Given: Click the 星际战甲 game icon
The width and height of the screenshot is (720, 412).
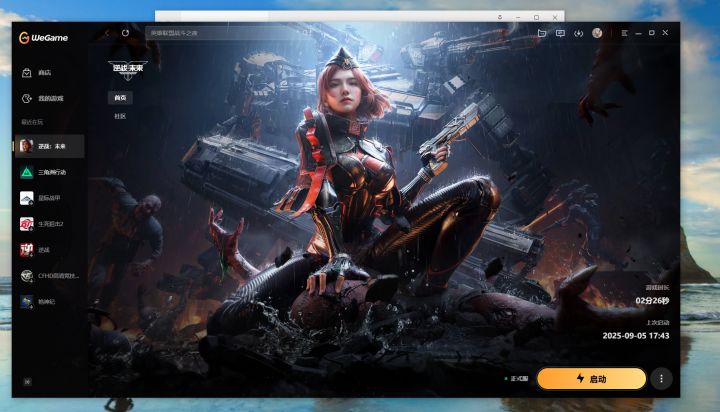Looking at the screenshot, I should click(x=27, y=198).
